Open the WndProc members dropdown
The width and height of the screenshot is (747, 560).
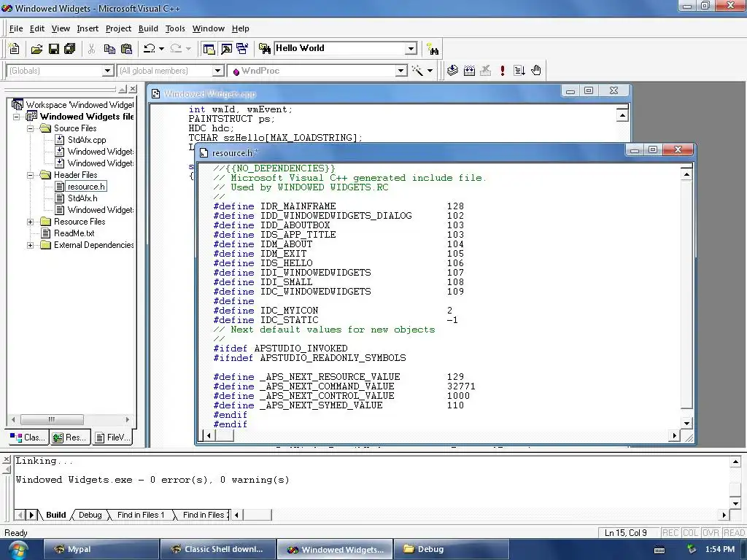pyautogui.click(x=401, y=71)
